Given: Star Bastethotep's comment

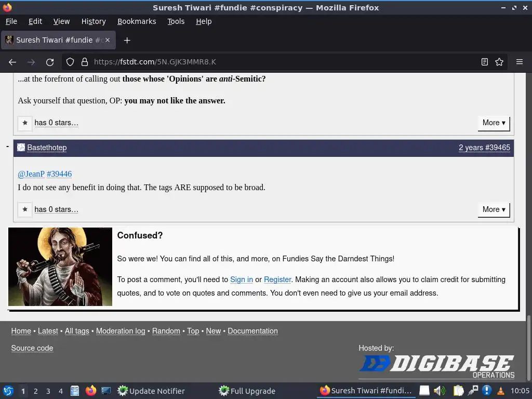Looking at the screenshot, I should pos(25,210).
